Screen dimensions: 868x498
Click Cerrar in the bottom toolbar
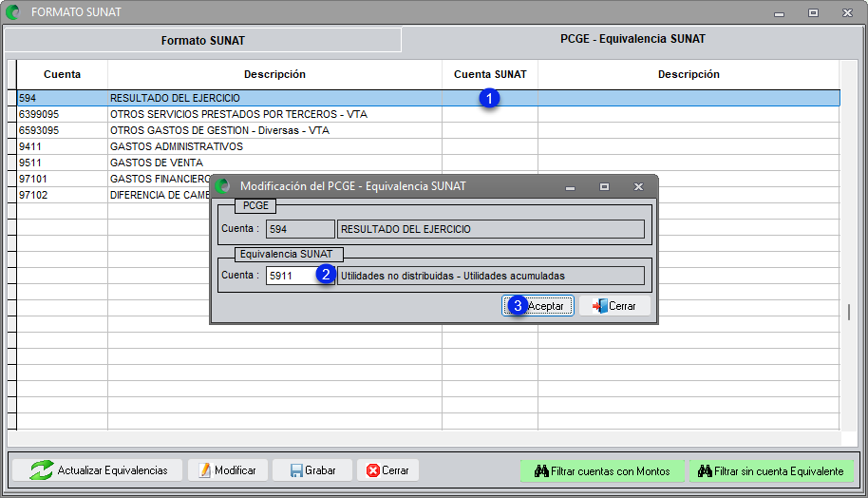387,470
